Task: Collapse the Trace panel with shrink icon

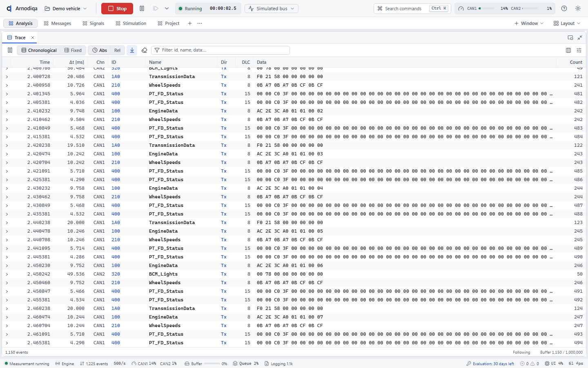Action: (x=580, y=38)
